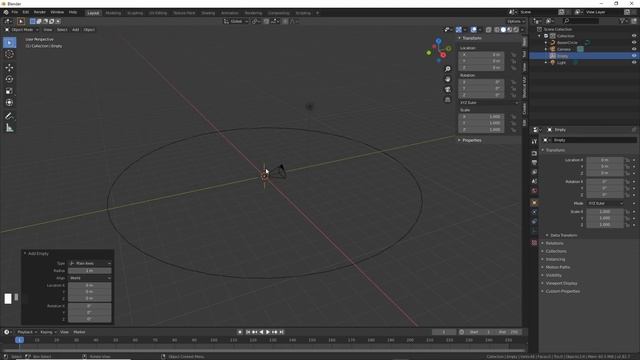Click the Blender logo menu icon
The height and width of the screenshot is (360, 640).
(x=6, y=12)
